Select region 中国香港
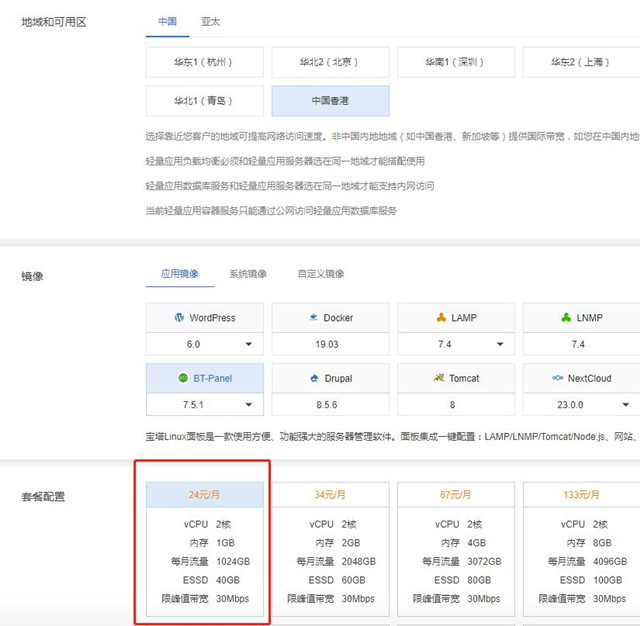Viewport: 640px width, 626px height. point(330,101)
